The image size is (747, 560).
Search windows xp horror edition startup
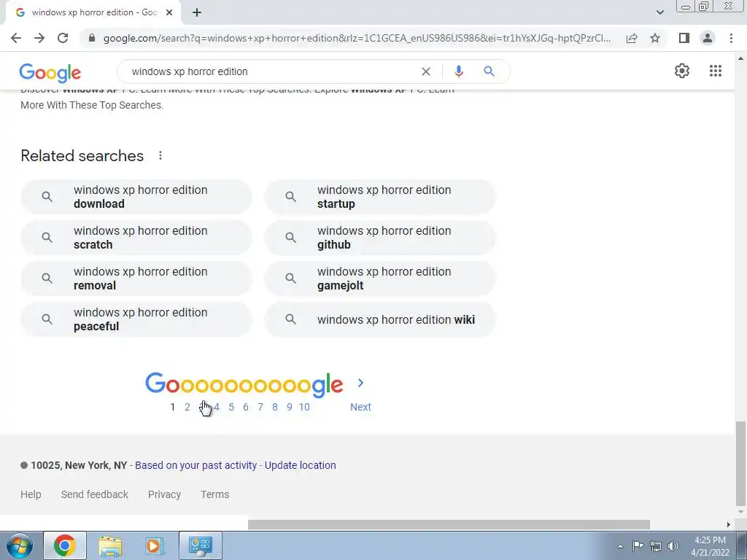(380, 197)
